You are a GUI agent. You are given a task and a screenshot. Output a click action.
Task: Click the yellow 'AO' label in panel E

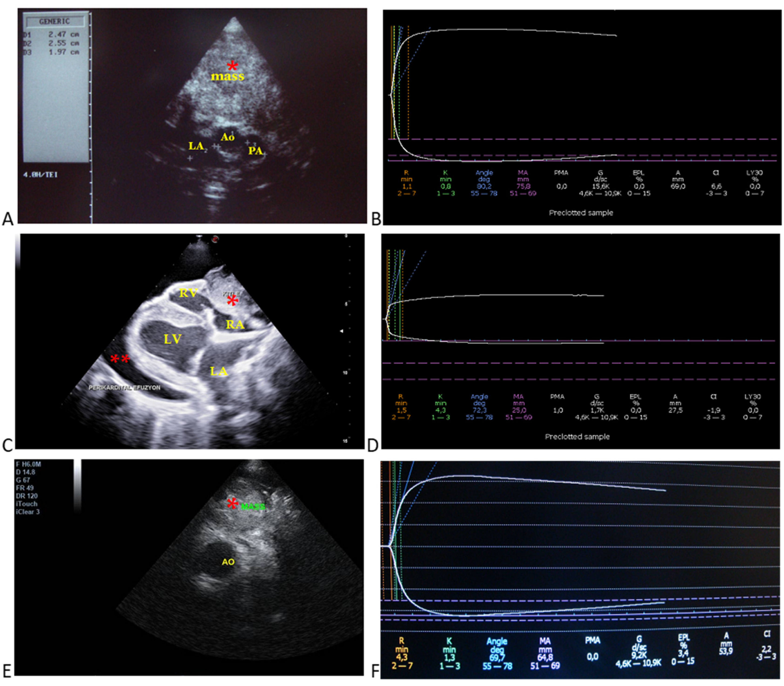(228, 562)
